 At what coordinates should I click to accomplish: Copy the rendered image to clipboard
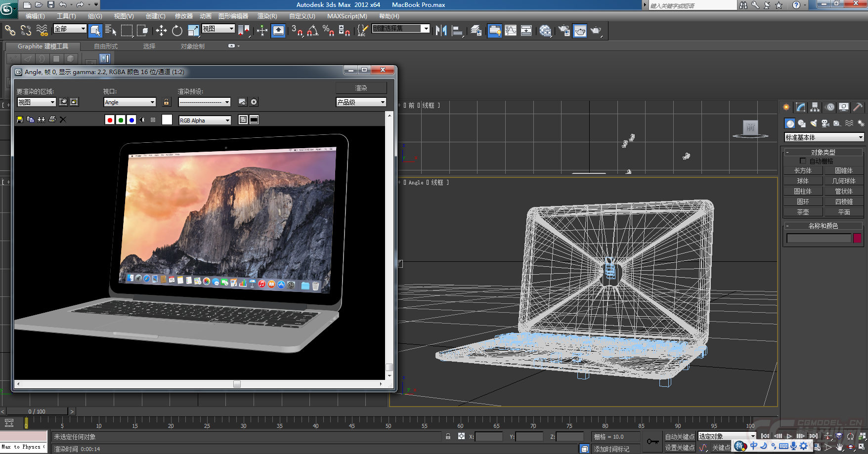pyautogui.click(x=31, y=120)
